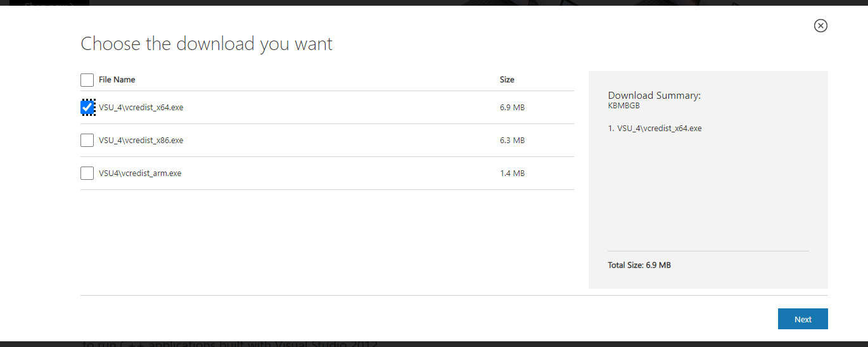Image resolution: width=868 pixels, height=347 pixels.
Task: Close the download chooser dialog
Action: (x=820, y=25)
